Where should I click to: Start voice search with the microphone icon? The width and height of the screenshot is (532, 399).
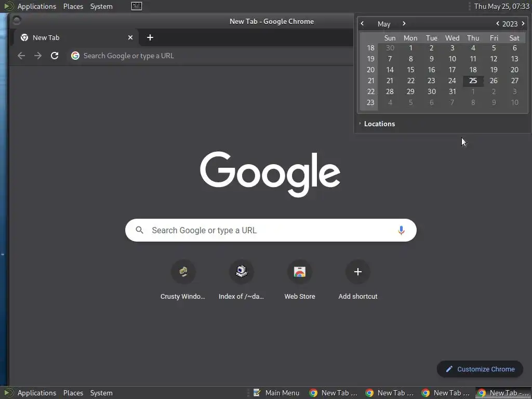(401, 230)
